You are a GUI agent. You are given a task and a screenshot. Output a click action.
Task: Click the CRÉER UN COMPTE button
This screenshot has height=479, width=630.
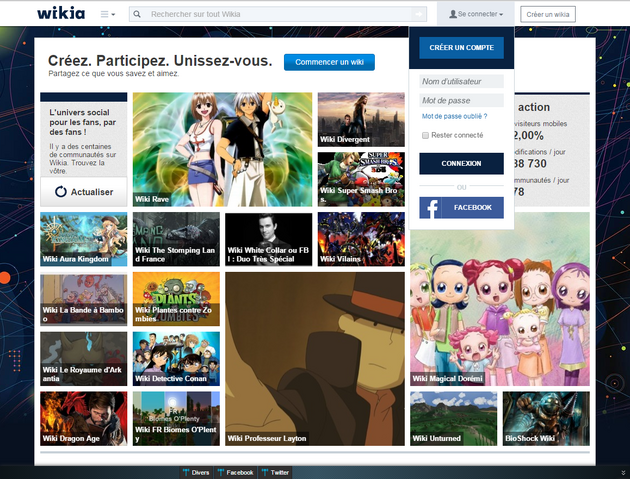(x=461, y=47)
